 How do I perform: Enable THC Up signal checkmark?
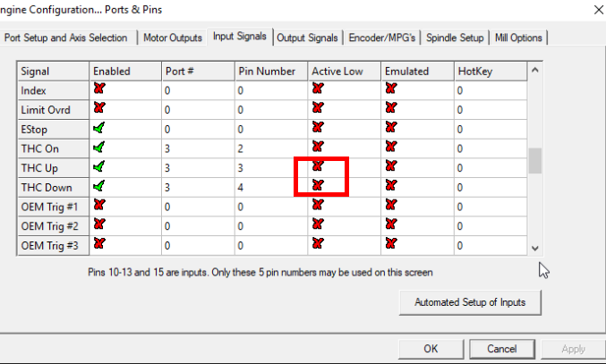point(98,166)
